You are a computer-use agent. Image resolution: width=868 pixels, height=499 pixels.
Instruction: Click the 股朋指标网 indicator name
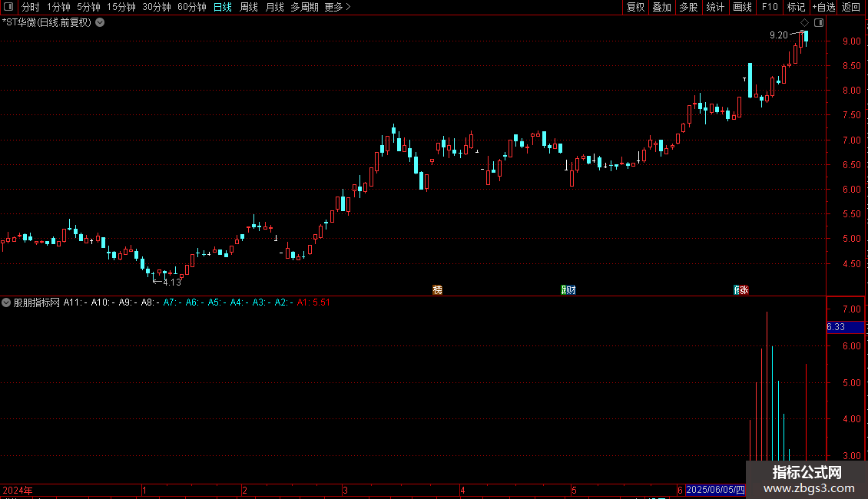coord(37,302)
